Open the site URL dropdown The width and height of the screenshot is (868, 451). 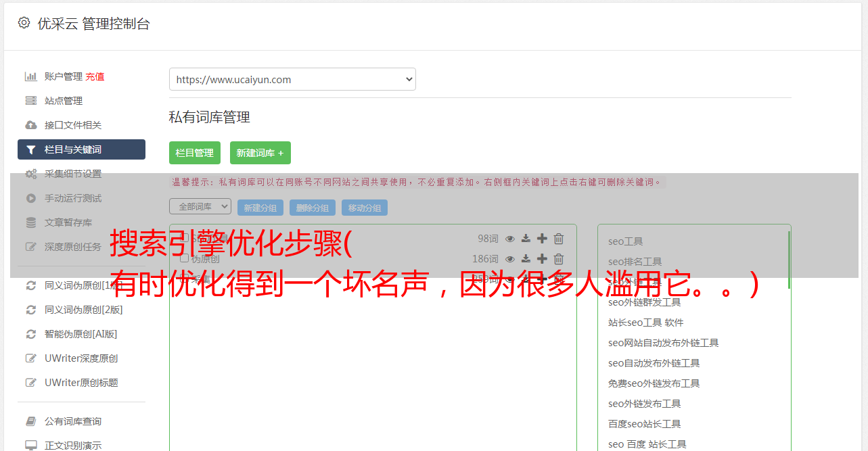point(292,79)
